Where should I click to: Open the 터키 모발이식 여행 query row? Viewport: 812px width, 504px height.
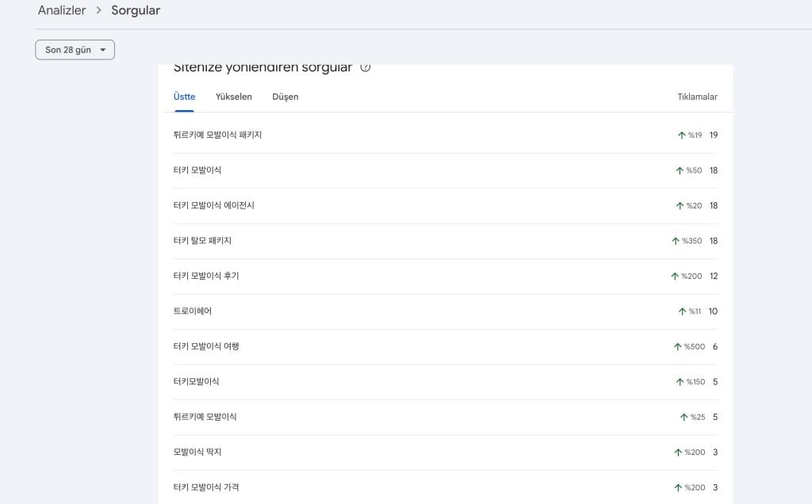(x=206, y=346)
